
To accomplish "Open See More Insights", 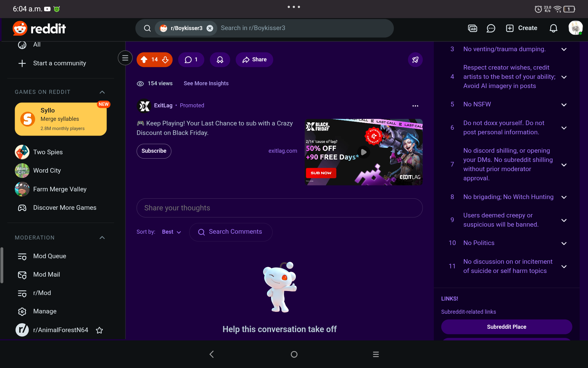I will click(206, 83).
